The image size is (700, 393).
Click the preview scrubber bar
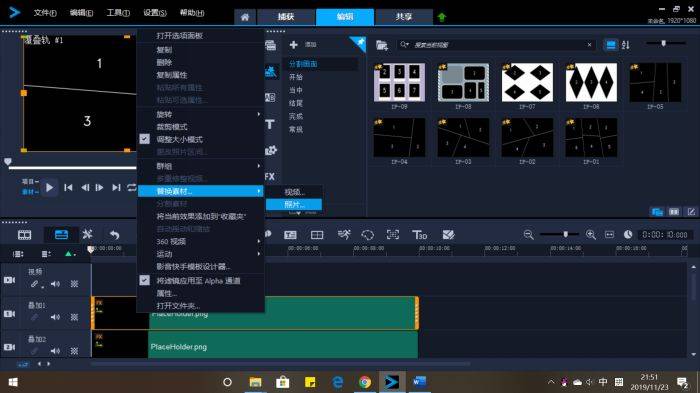point(72,168)
